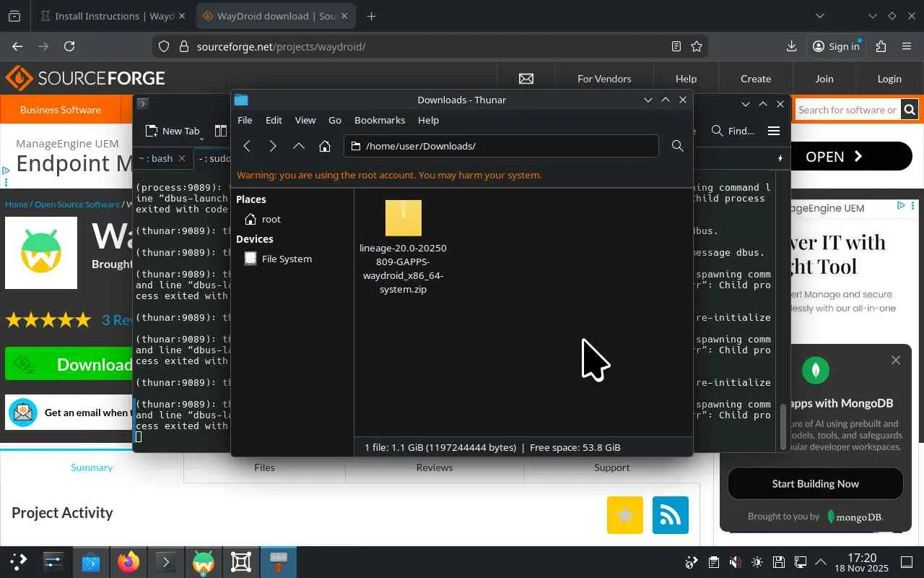Click the terminal new-tab button right of tab bar

coord(780,158)
